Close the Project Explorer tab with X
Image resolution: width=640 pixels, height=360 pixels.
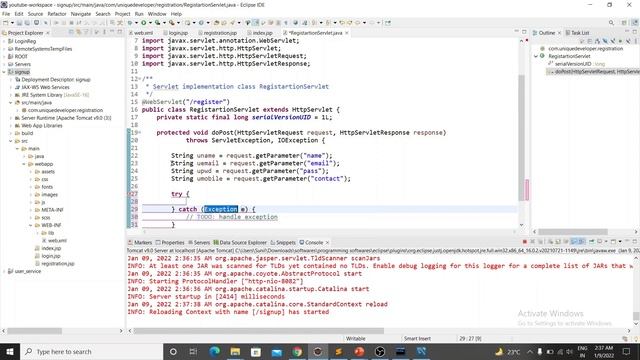(x=48, y=33)
